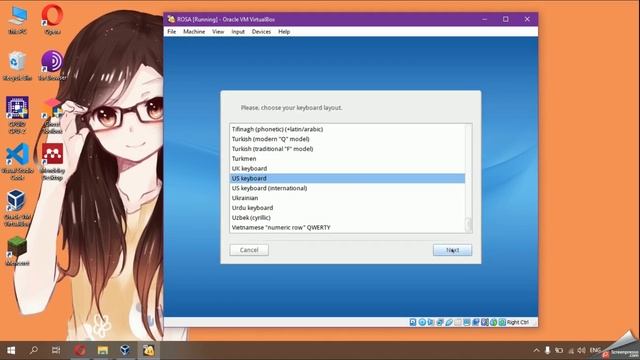Show hidden tray icons chevron
This screenshot has height=360, width=640.
pos(536,351)
